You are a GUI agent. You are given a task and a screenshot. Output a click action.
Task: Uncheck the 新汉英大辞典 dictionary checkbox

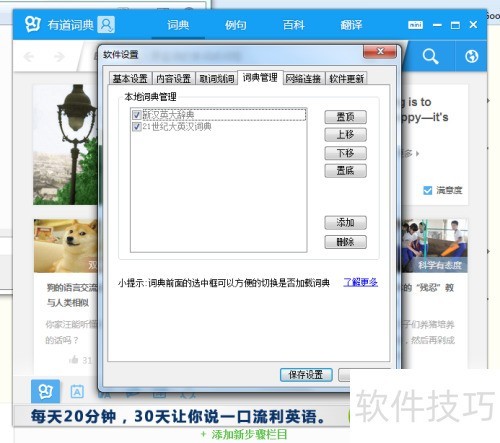tap(136, 115)
